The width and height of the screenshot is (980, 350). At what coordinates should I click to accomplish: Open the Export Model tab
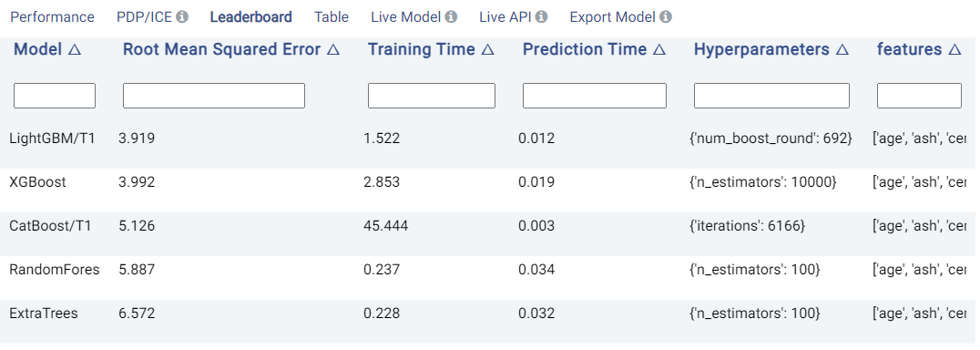click(x=613, y=17)
